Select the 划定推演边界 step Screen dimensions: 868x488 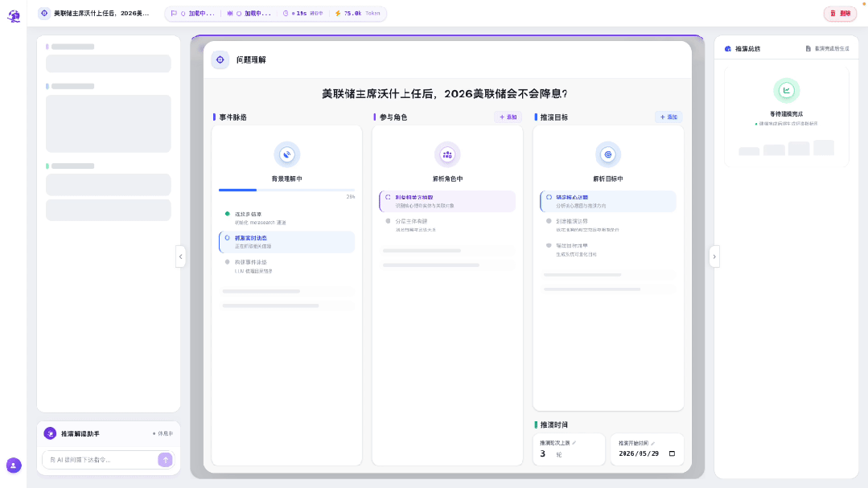(608, 225)
